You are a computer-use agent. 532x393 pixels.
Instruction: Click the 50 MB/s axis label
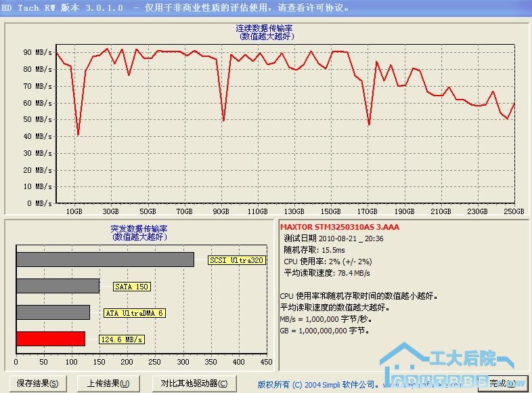tap(38, 119)
